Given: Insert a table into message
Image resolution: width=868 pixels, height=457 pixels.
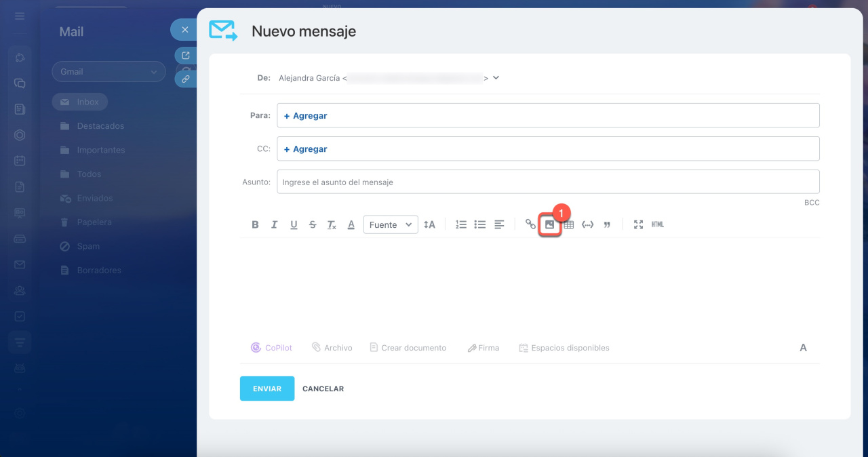Looking at the screenshot, I should 569,224.
